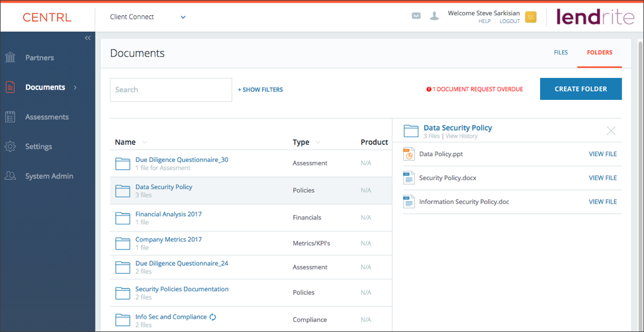644x332 pixels.
Task: Click VIEW FILE for Data Policy.ppt
Action: [x=603, y=154]
